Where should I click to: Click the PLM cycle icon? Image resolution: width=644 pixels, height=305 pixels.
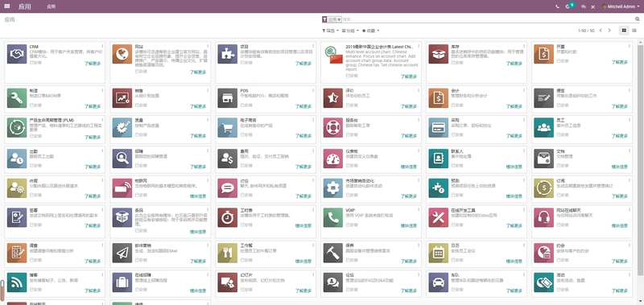tap(17, 128)
